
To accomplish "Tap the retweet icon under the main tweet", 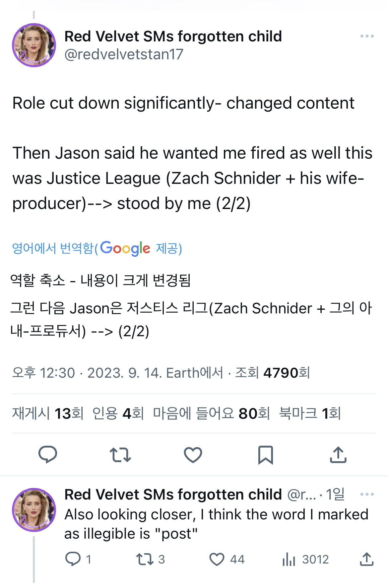I will click(120, 454).
